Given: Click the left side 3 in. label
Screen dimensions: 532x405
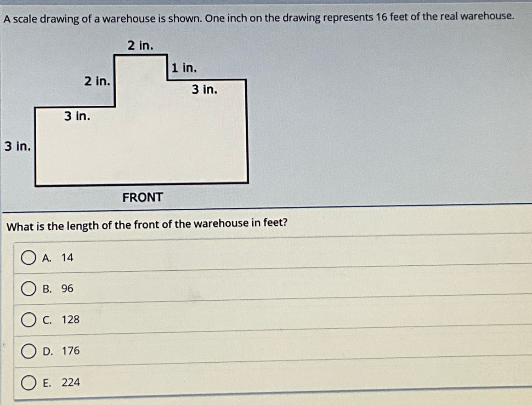Looking at the screenshot, I should [17, 146].
